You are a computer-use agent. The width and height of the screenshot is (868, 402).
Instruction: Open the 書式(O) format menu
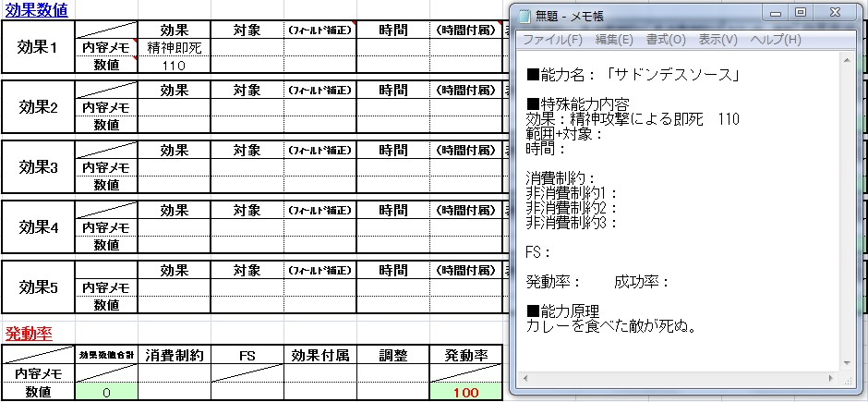pyautogui.click(x=665, y=40)
